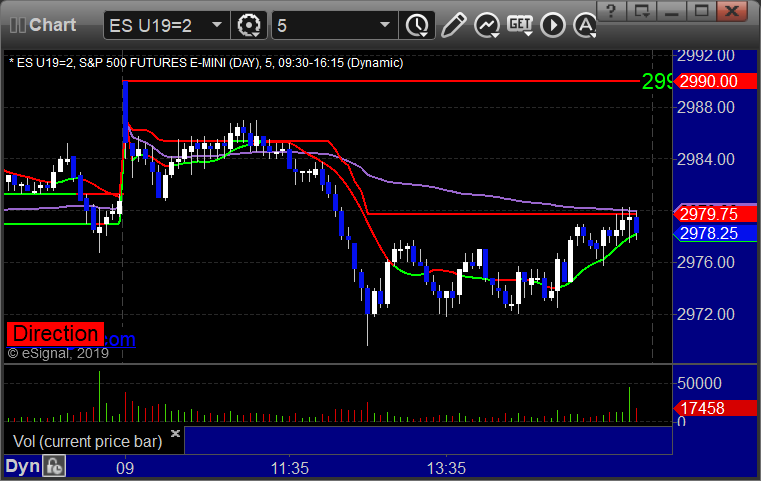This screenshot has height=481, width=761.
Task: Open the time template clock icon
Action: pos(417,25)
